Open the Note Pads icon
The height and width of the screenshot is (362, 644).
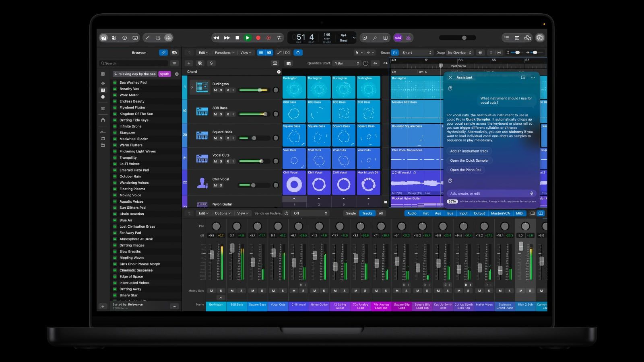coord(517,38)
